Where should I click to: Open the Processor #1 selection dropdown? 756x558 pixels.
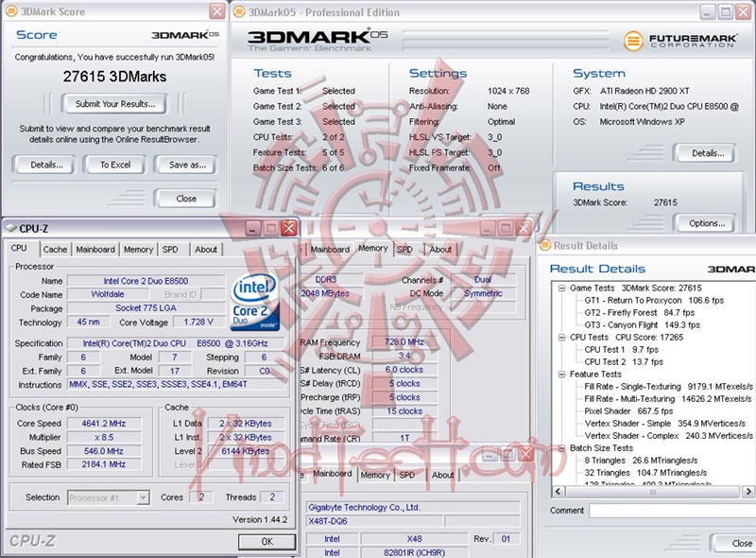(x=143, y=497)
